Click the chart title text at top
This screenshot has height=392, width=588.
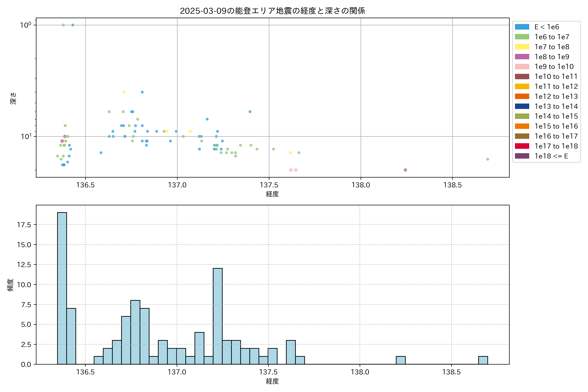coord(272,11)
